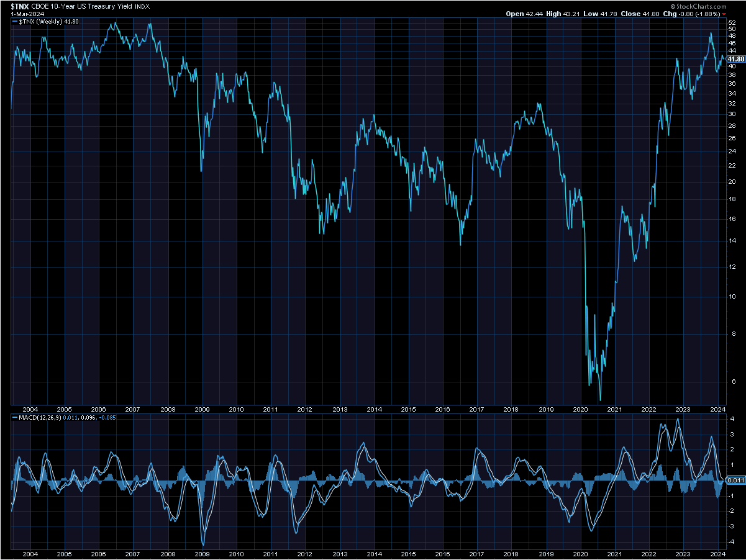Click the 2020 year label on price axis

point(580,410)
